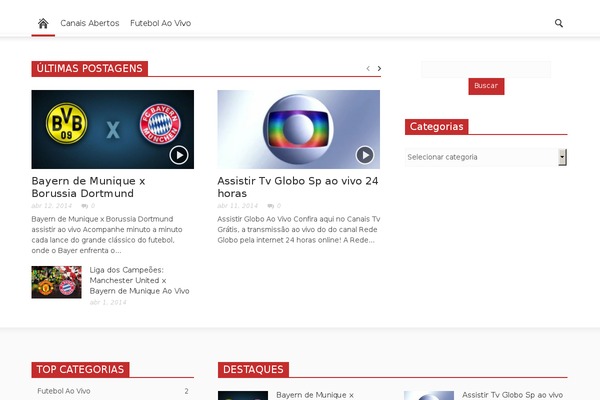Open Bayern de Munique link under Destaques
600x400 pixels.
[x=315, y=395]
